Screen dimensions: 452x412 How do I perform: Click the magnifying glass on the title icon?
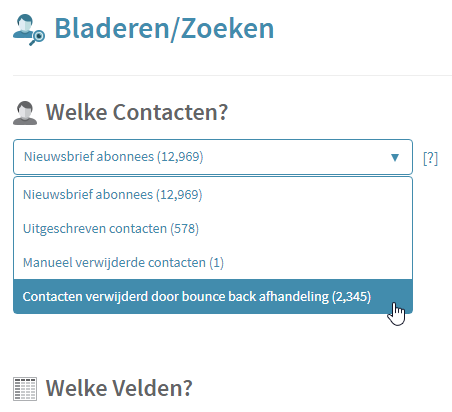tap(37, 37)
